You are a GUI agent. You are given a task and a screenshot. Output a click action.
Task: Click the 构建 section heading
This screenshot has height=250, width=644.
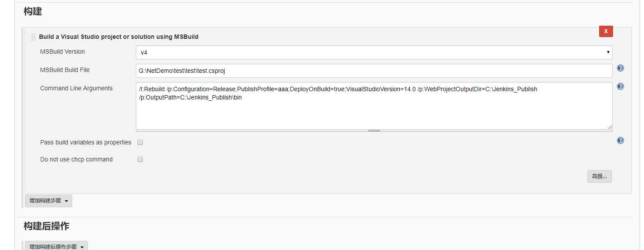point(33,11)
